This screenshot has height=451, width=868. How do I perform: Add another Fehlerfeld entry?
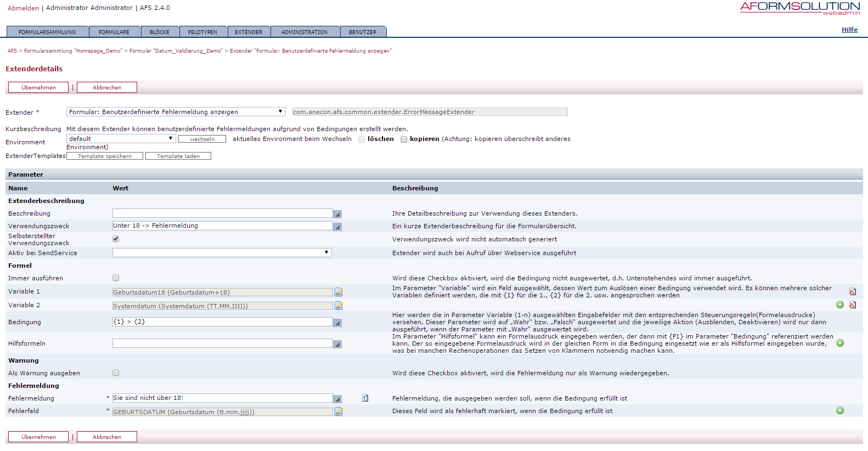(x=840, y=410)
